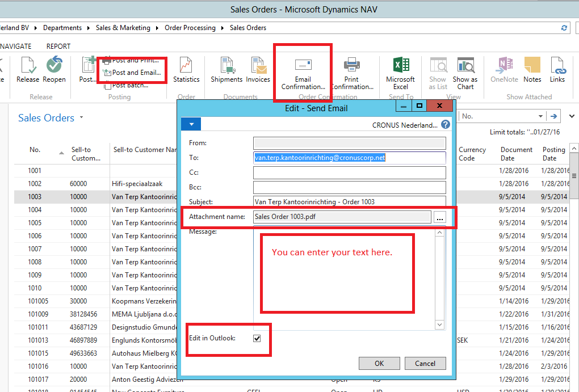Go to Sales & Marketing breadcrumb
579x392 pixels.
(x=123, y=28)
